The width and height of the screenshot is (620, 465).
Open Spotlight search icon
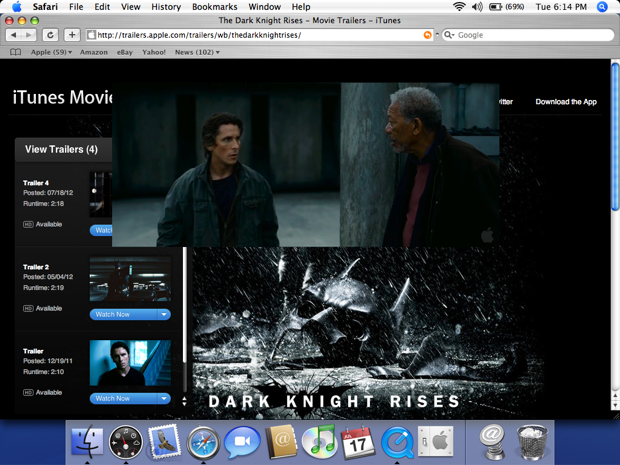(602, 7)
